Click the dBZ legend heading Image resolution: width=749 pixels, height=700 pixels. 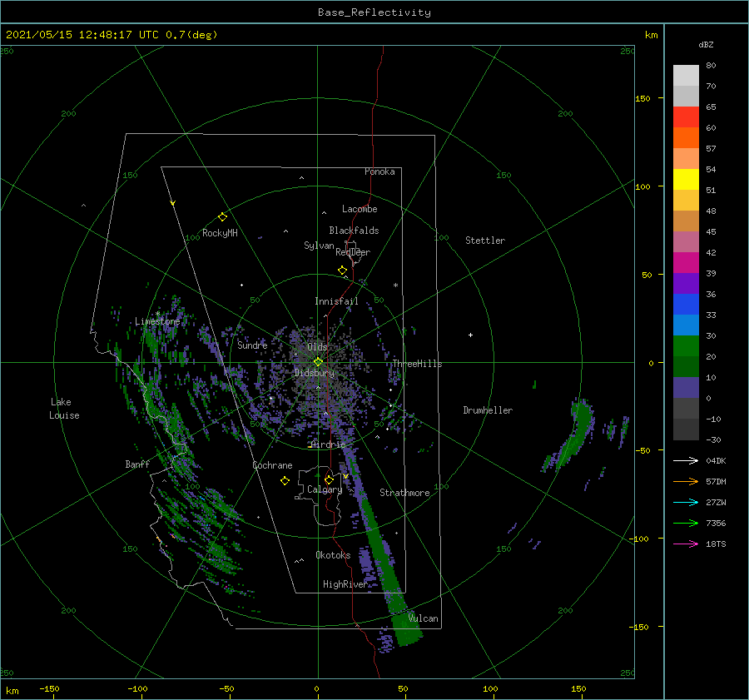(x=706, y=44)
